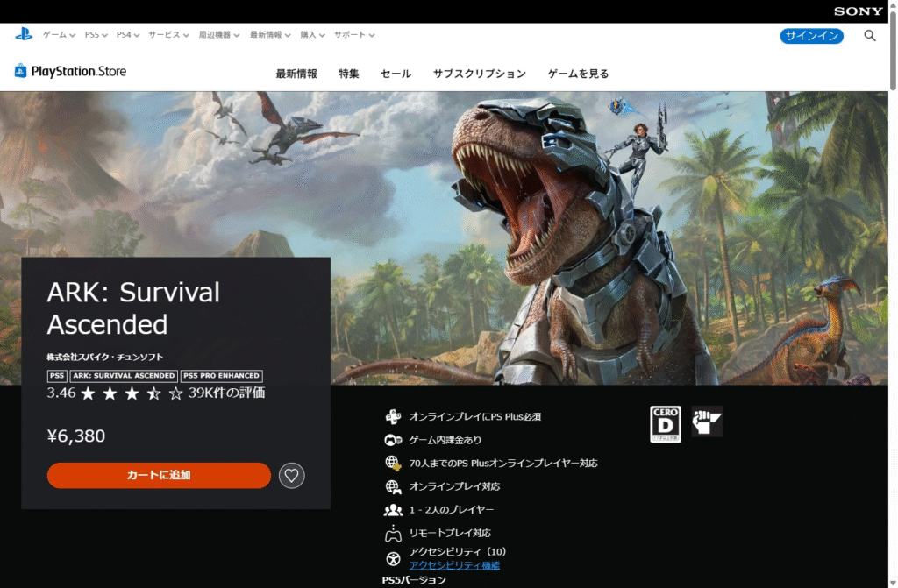
Task: Click the カートに追加 button
Action: 159,476
